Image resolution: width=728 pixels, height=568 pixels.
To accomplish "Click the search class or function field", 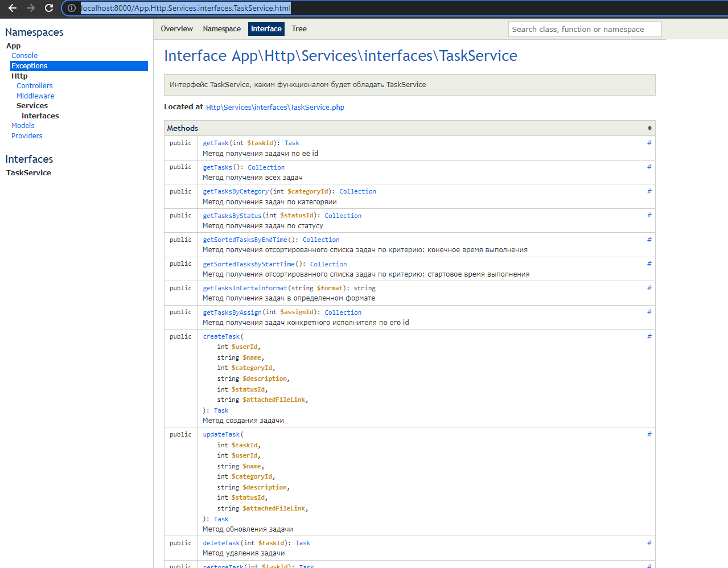I will 585,28.
